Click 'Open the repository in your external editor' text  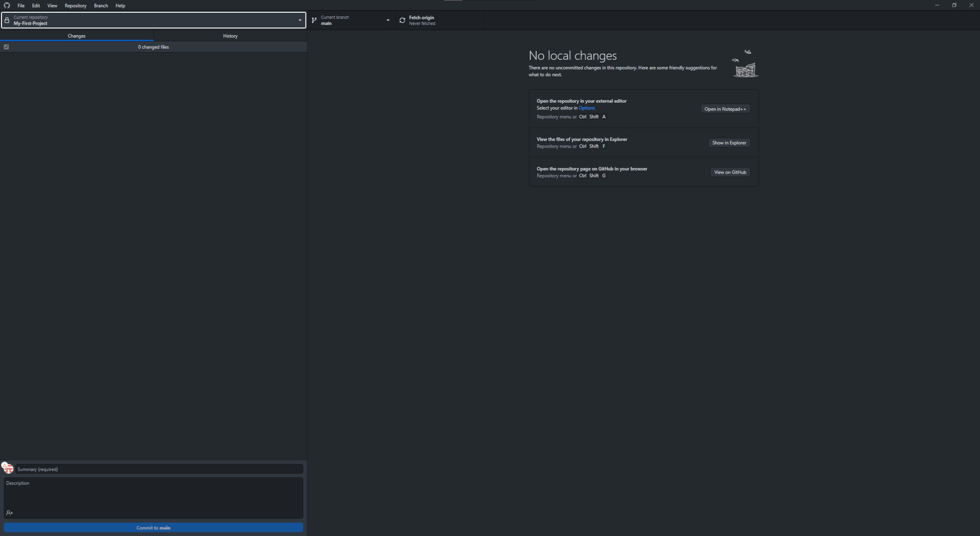click(x=581, y=101)
